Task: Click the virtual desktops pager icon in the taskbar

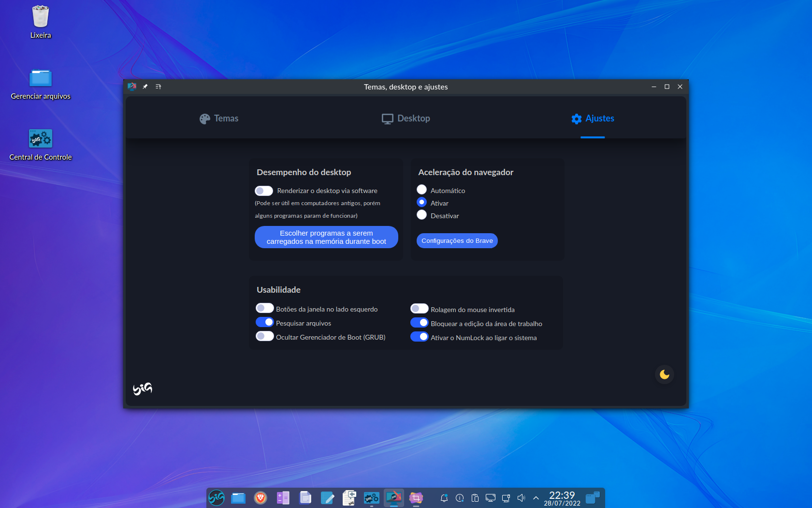Action: 593,498
